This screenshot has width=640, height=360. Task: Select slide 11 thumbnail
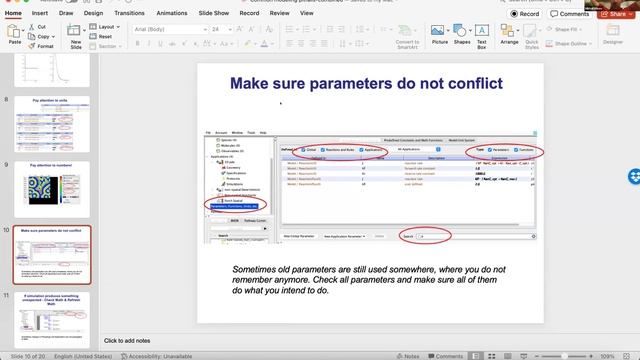[52, 320]
